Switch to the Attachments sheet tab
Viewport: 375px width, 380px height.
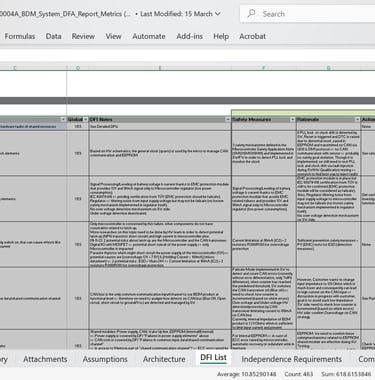tap(45, 359)
